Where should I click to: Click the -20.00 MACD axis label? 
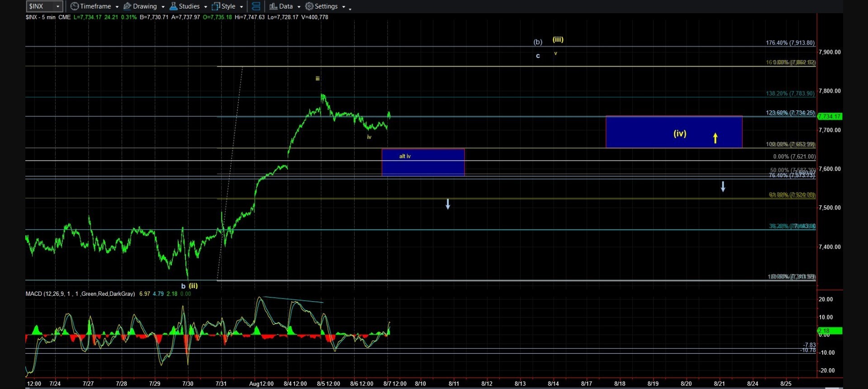826,370
